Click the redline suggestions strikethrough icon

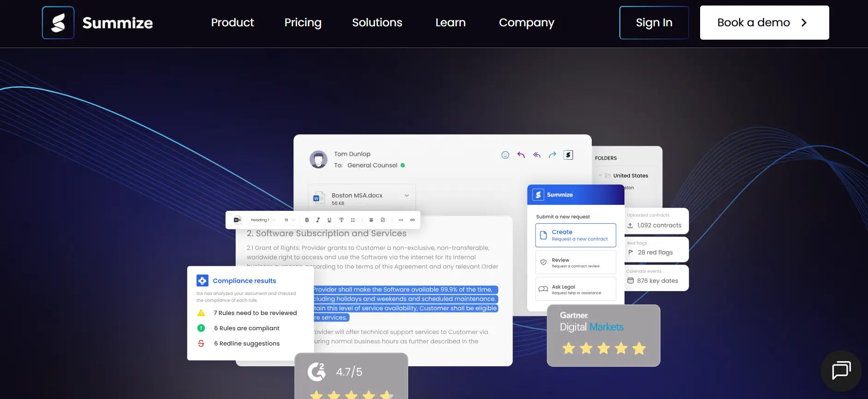(x=201, y=343)
